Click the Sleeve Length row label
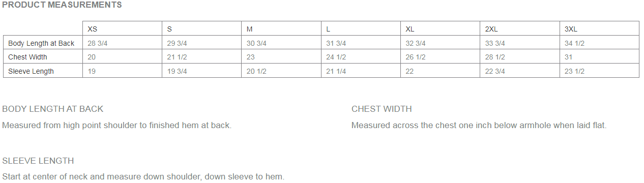Image resolution: width=644 pixels, height=183 pixels. 31,71
